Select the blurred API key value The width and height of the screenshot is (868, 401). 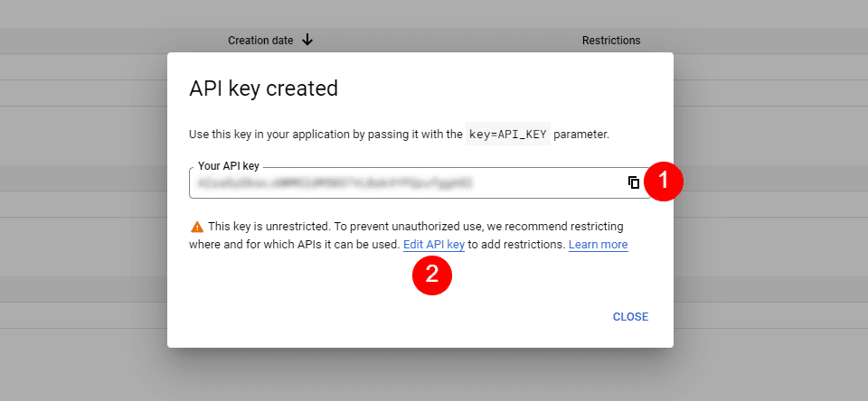coord(335,182)
